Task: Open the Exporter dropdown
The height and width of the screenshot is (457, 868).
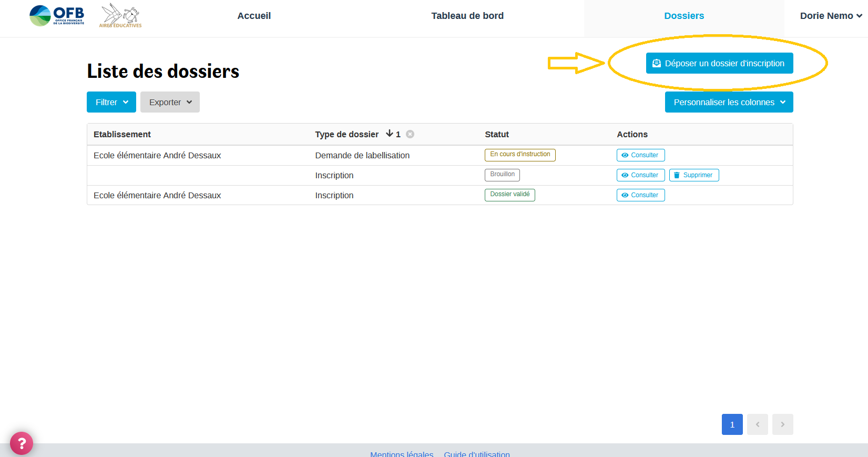Action: click(x=170, y=102)
